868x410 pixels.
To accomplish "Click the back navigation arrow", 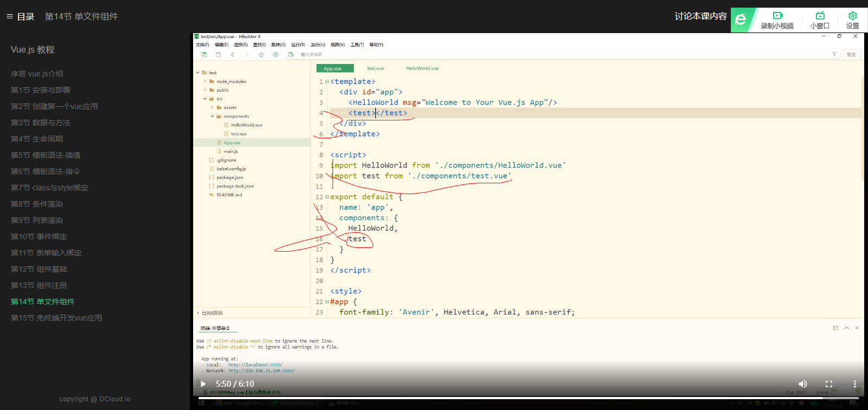I will pos(233,55).
